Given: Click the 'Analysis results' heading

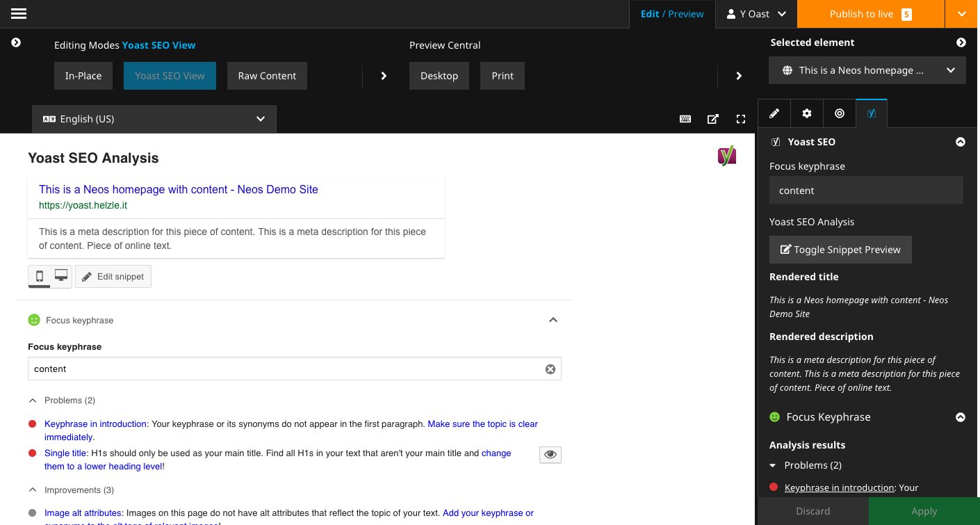Looking at the screenshot, I should coord(808,445).
